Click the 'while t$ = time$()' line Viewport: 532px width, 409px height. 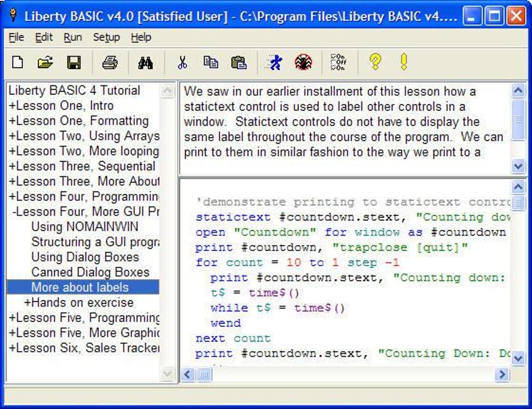point(277,308)
